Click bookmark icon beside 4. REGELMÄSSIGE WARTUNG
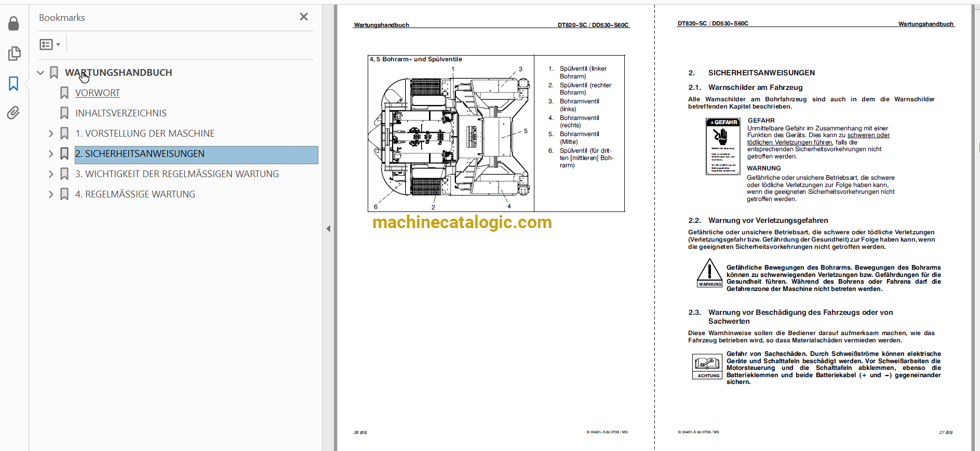Viewport: 980px width, 451px height. click(x=64, y=194)
